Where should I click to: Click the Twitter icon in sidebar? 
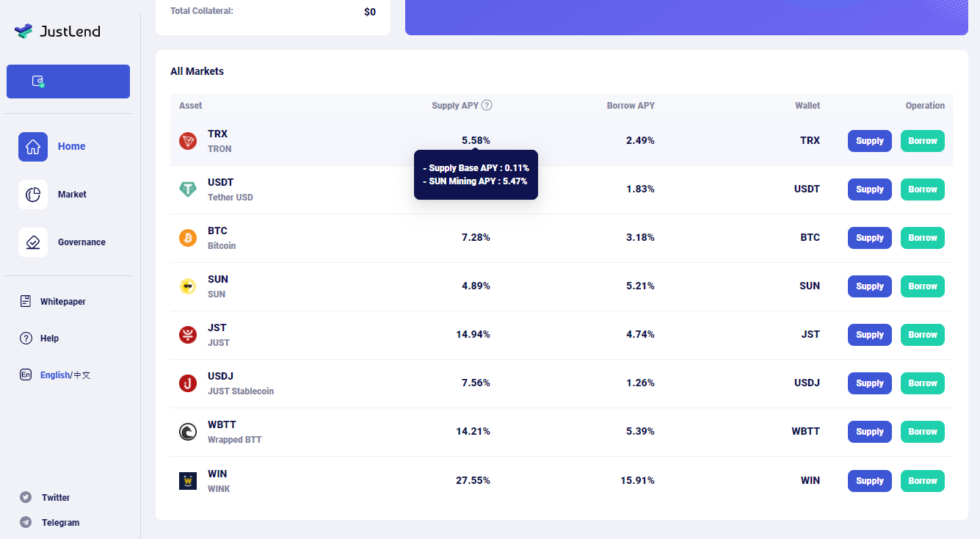click(x=26, y=497)
